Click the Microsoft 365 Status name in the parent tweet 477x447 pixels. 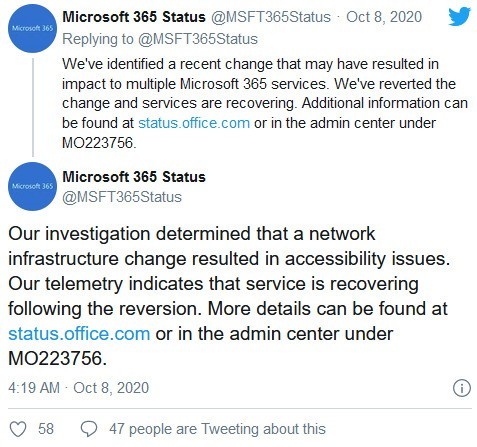coord(134,17)
